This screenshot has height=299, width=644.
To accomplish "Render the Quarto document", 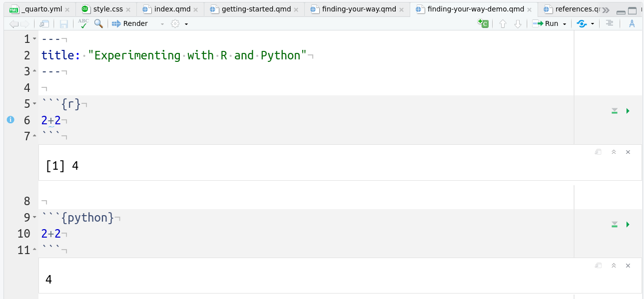I will pyautogui.click(x=130, y=23).
